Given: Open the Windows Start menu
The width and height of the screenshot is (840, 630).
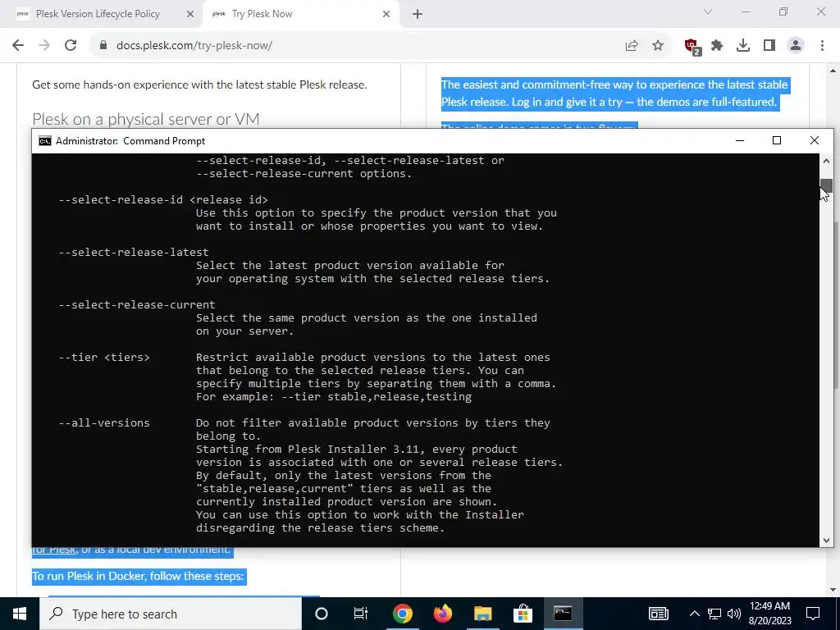Looking at the screenshot, I should coord(20,614).
